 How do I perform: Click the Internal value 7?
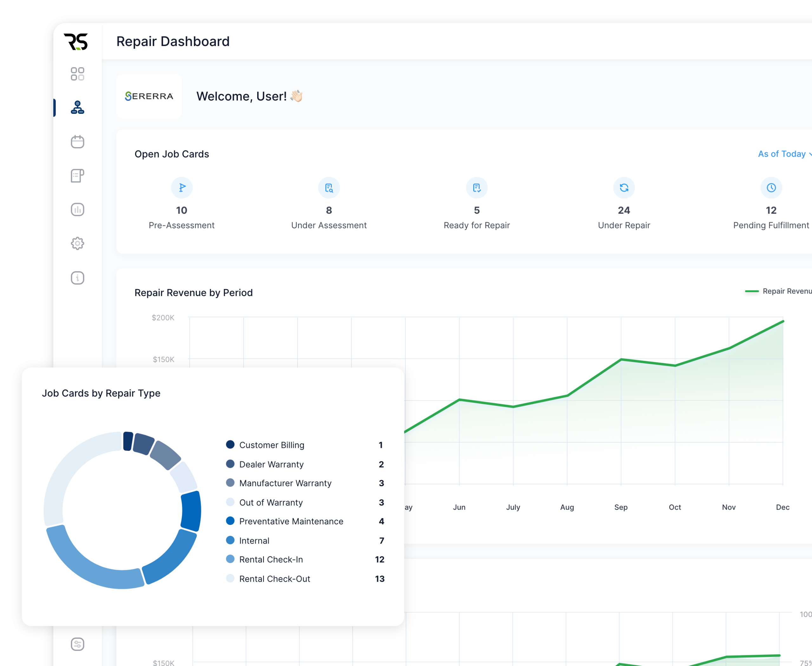pos(382,540)
